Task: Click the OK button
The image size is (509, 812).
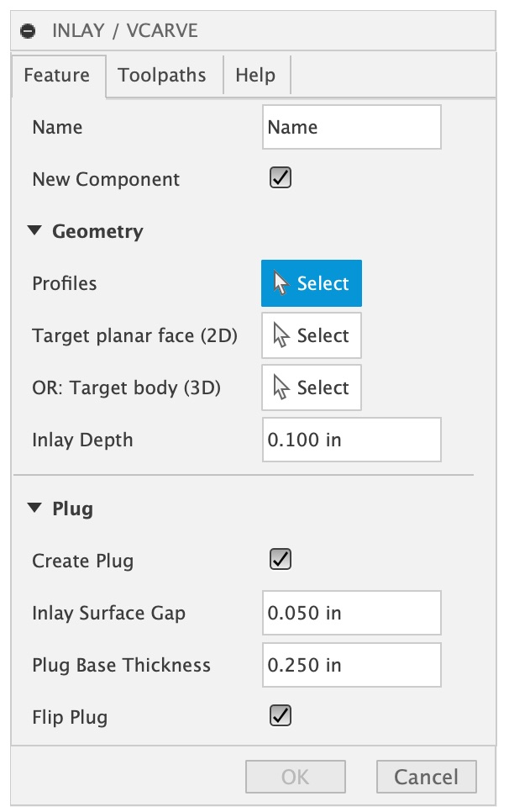Action: 295,777
